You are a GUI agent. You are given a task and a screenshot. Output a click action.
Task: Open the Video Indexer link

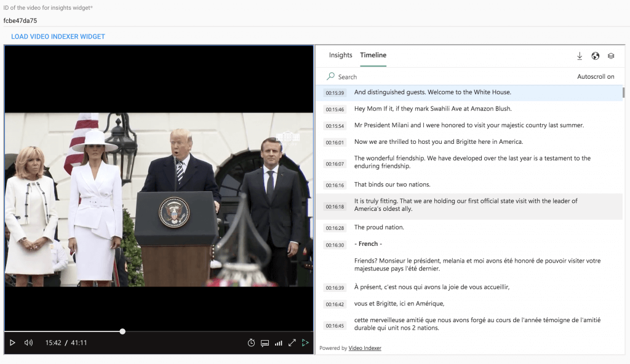point(365,348)
